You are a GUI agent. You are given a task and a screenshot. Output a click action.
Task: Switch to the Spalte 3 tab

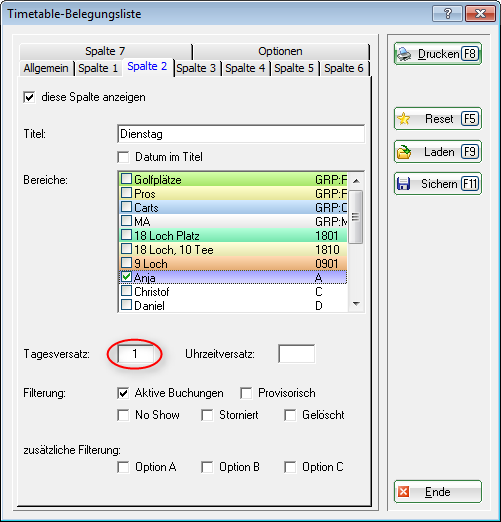click(x=196, y=68)
